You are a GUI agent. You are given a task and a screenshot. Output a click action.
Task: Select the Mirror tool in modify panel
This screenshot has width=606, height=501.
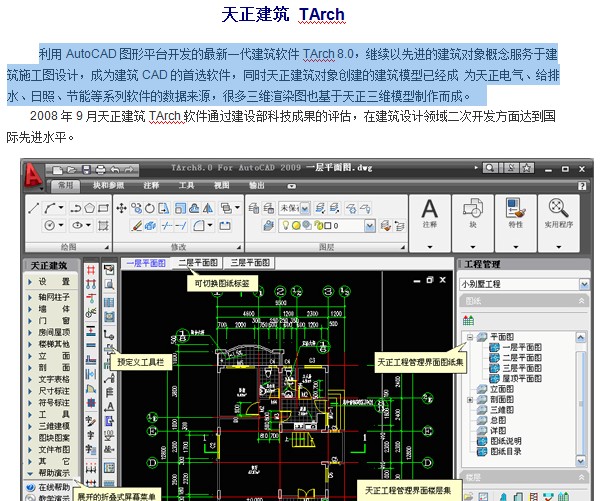[208, 208]
